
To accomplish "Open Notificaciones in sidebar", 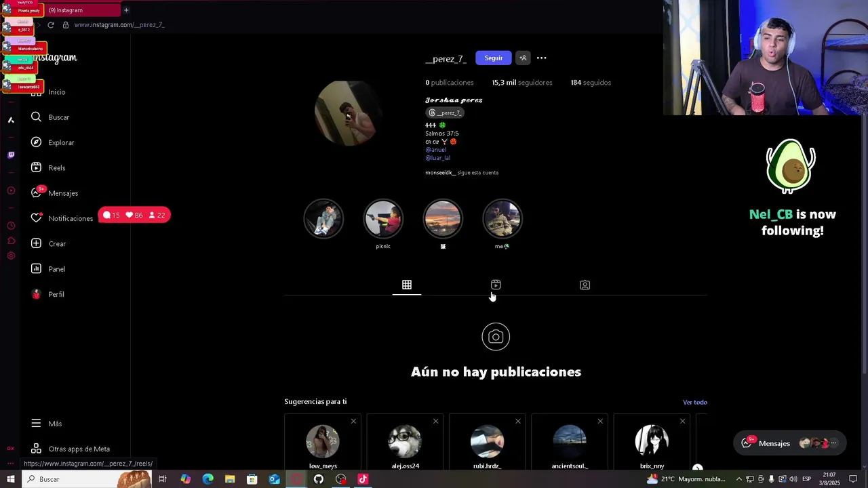I will coord(62,218).
